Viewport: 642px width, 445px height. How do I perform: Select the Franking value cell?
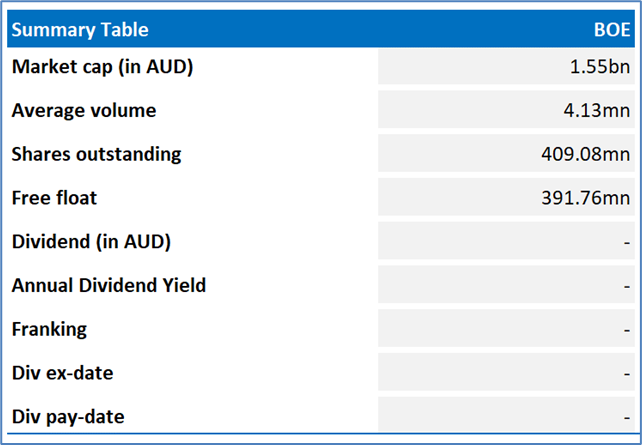(506, 329)
